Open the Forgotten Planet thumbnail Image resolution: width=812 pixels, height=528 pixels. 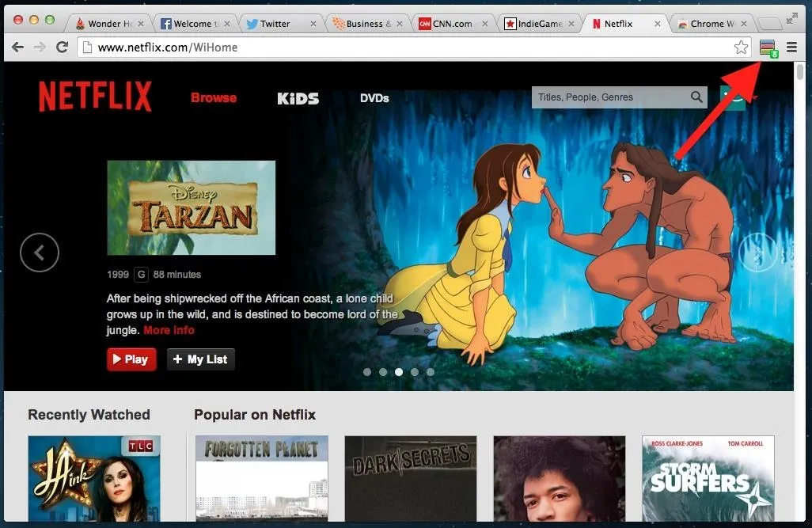tap(261, 478)
